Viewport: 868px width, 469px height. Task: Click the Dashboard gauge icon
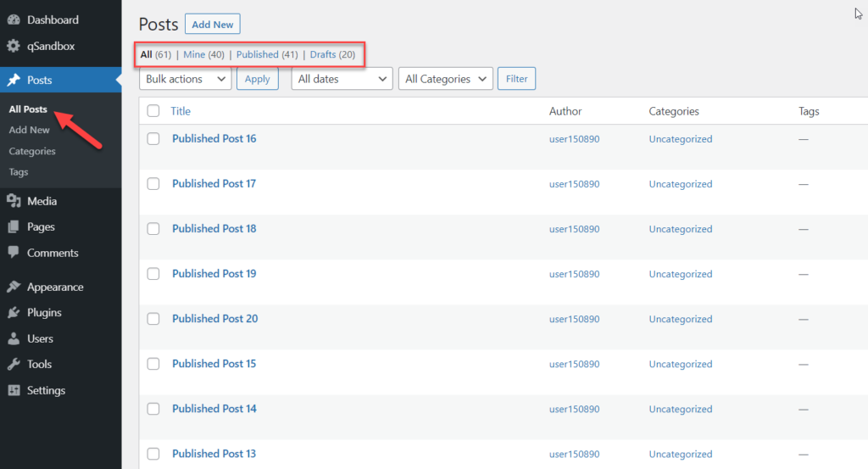(14, 20)
